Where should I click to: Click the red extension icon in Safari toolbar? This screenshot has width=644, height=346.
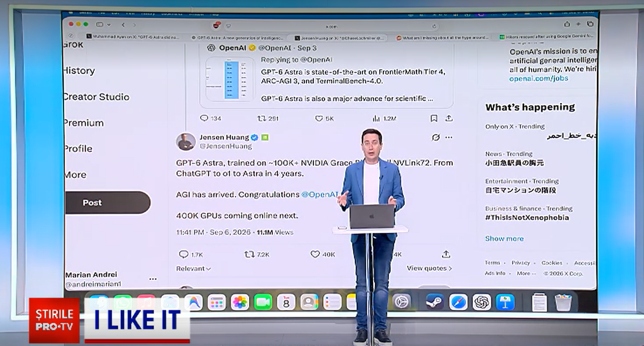point(217,25)
